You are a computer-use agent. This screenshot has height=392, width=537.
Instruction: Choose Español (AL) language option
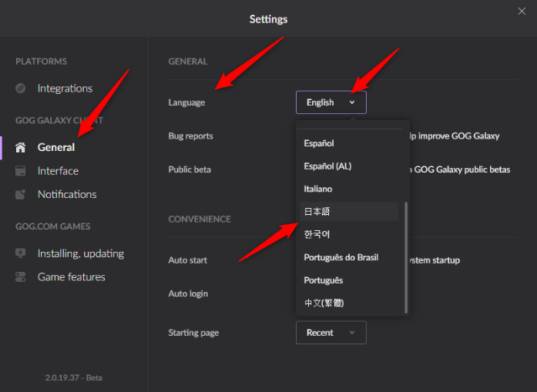click(327, 165)
